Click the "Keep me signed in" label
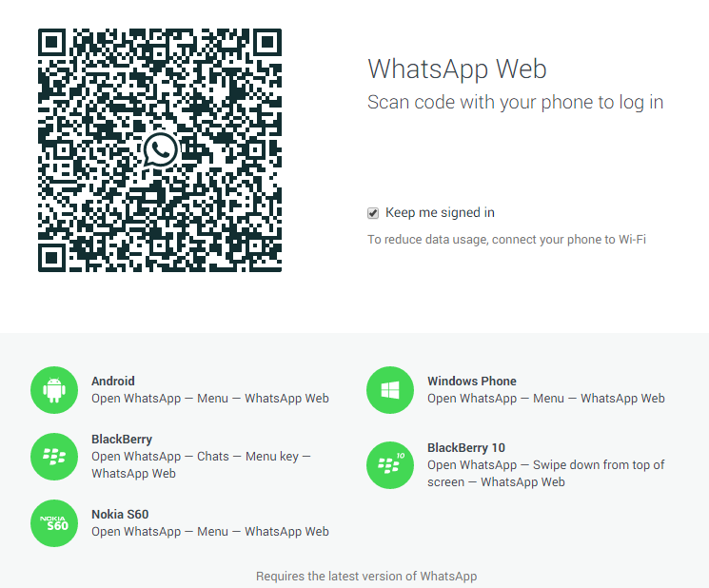This screenshot has width=709, height=588. point(440,213)
